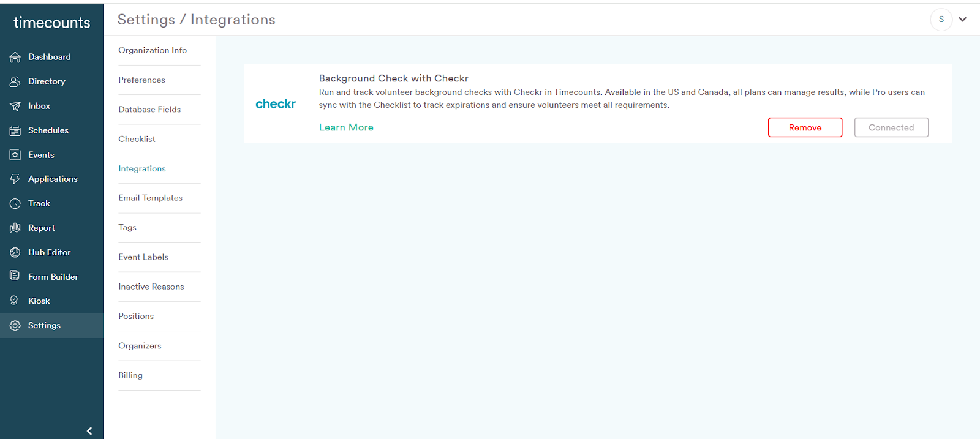Screen dimensions: 980x439
Task: Select the Preferences settings tab
Action: 141,80
